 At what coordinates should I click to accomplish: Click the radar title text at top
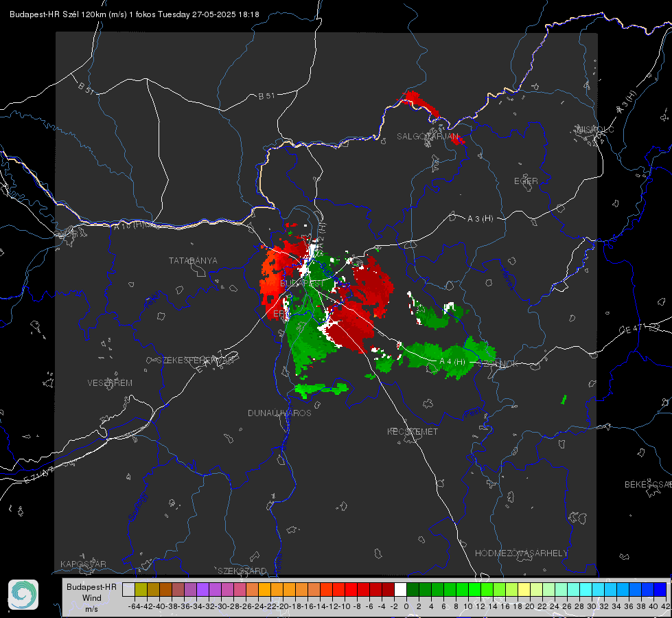point(134,14)
